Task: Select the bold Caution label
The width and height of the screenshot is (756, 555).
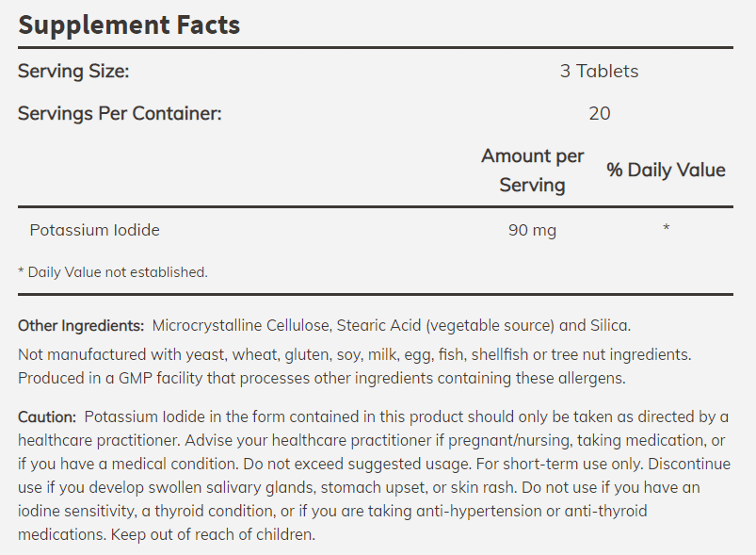Action: click(47, 417)
